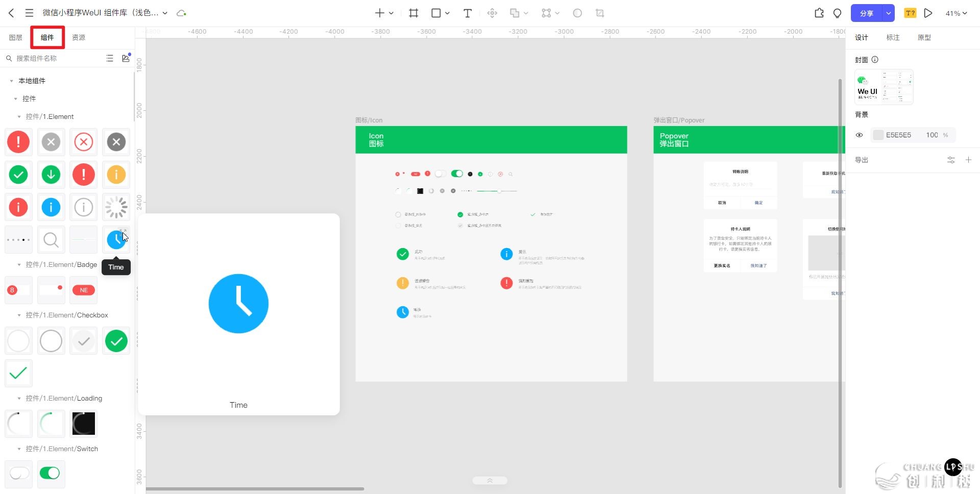
Task: Click the blue 分享 button
Action: tap(866, 13)
